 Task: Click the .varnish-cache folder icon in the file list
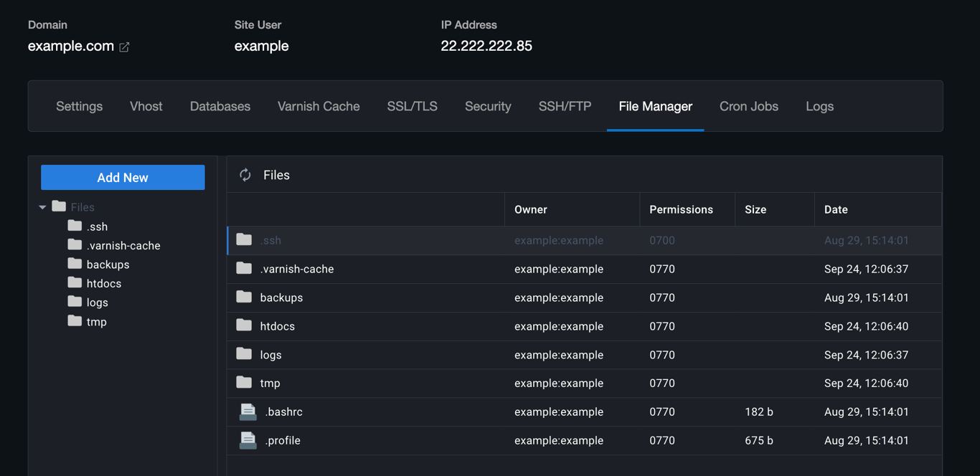tap(244, 269)
